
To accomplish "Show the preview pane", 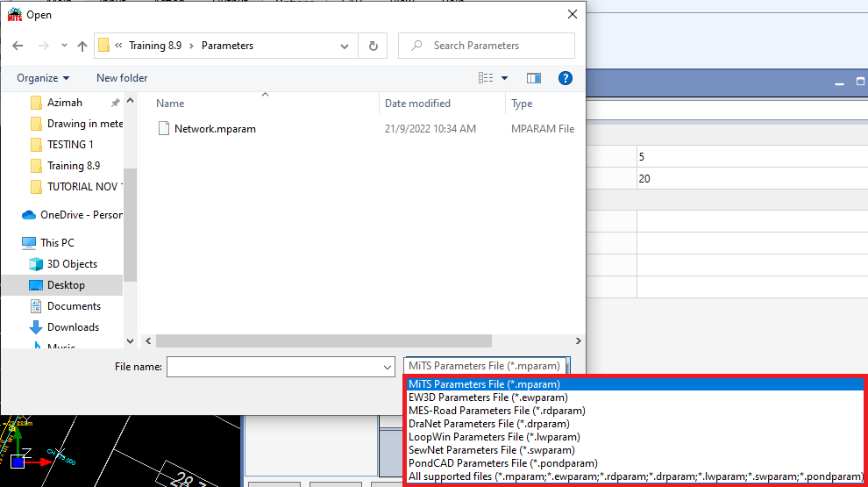I will coord(534,78).
